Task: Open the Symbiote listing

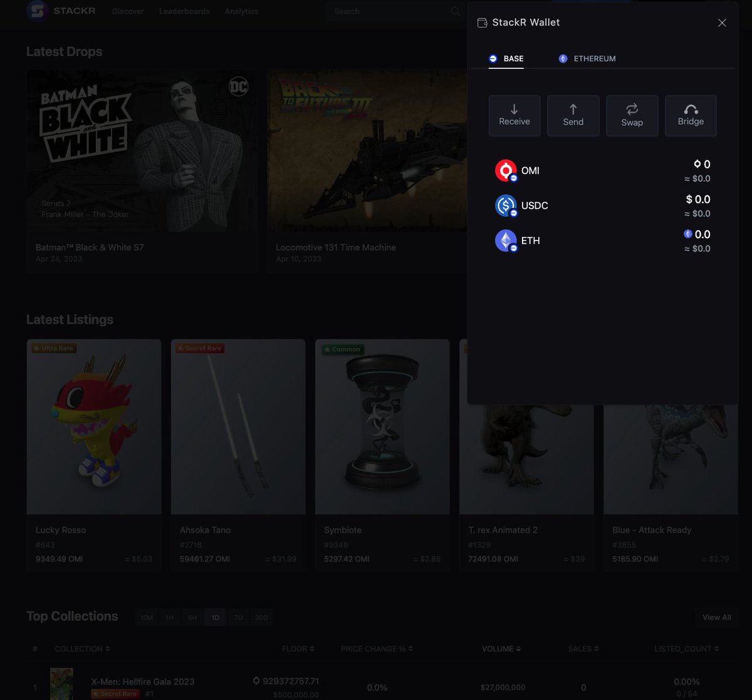Action: (382, 456)
